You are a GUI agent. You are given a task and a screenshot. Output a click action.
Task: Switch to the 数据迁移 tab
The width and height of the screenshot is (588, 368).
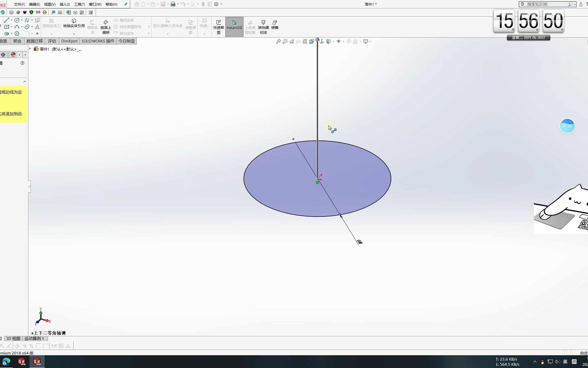pyautogui.click(x=35, y=41)
